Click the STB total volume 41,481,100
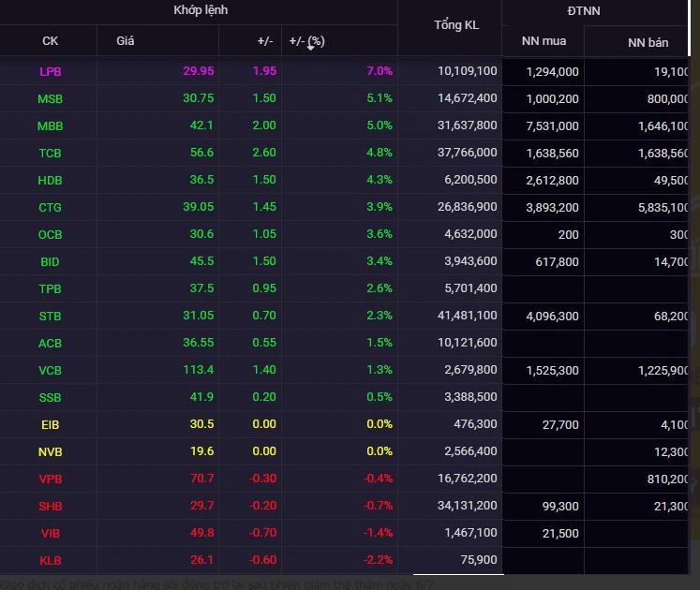 pyautogui.click(x=467, y=317)
